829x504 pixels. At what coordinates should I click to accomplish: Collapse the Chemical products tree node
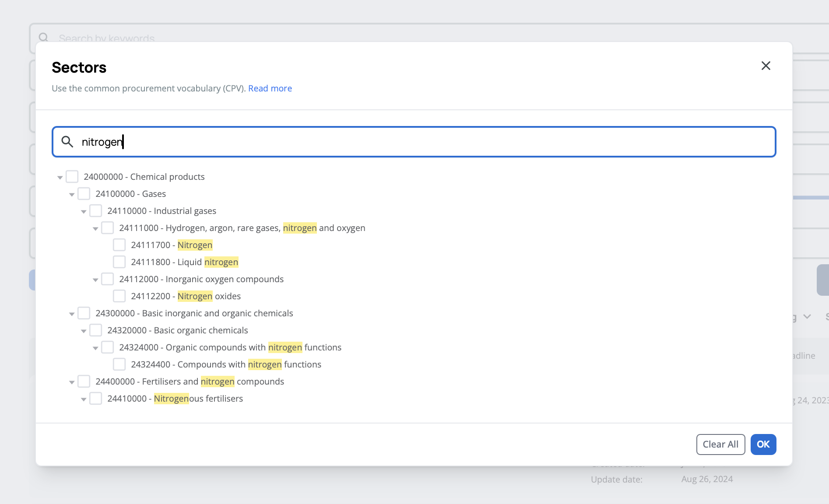pos(60,177)
